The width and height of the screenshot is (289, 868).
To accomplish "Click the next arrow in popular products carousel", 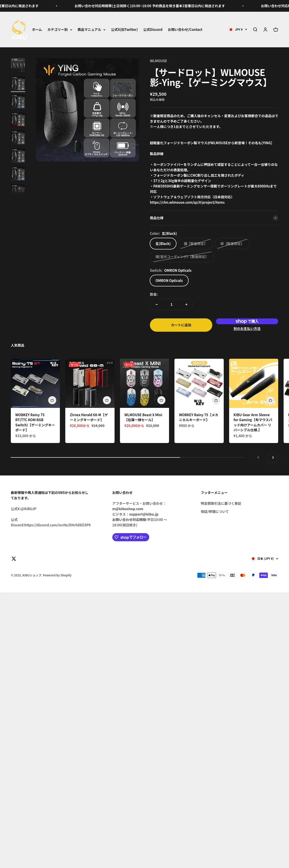I will click(273, 457).
